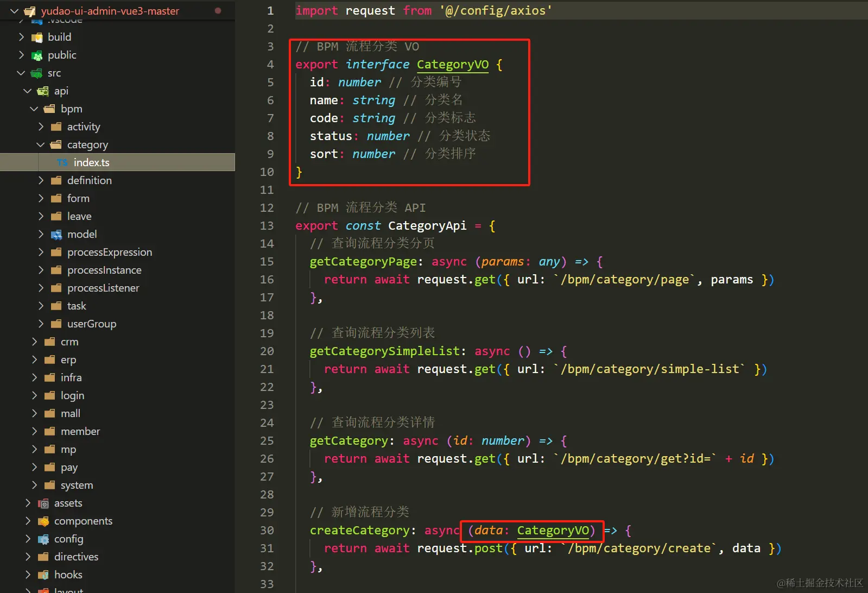Click the sort property in CategoryVO interface
The image size is (868, 593).
point(324,154)
